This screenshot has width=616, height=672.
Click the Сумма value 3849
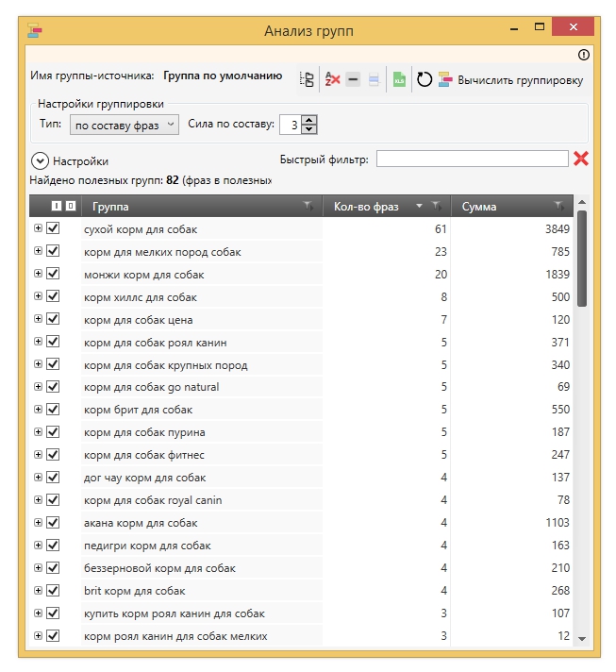(557, 229)
